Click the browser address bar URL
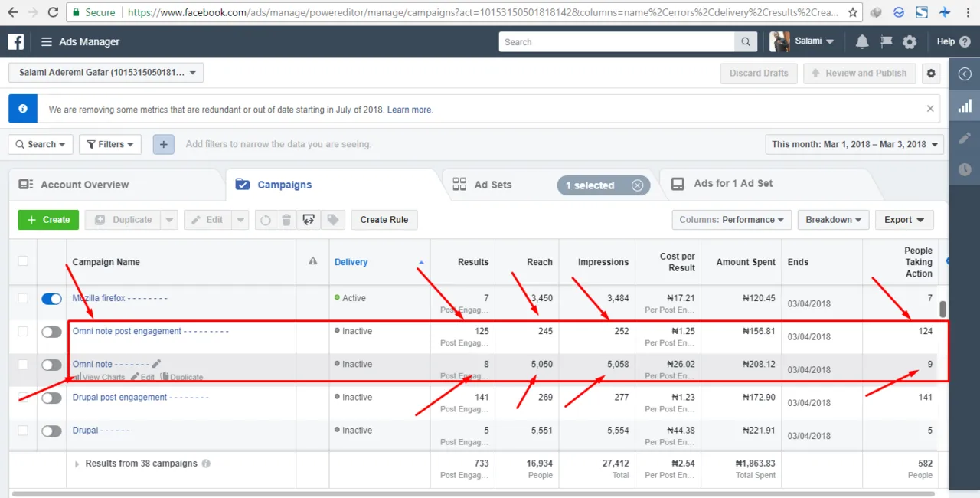The image size is (980, 498). click(482, 12)
